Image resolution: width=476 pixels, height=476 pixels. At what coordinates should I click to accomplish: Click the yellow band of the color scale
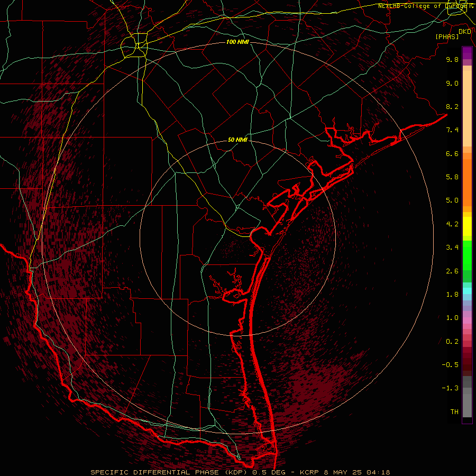pos(467,226)
